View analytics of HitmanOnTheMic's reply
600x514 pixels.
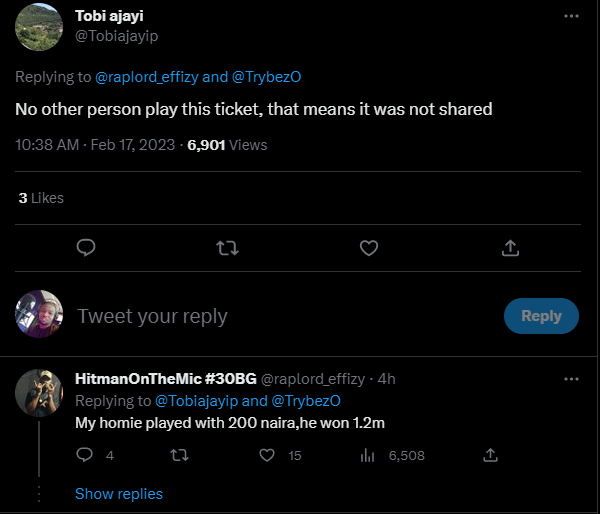point(367,455)
